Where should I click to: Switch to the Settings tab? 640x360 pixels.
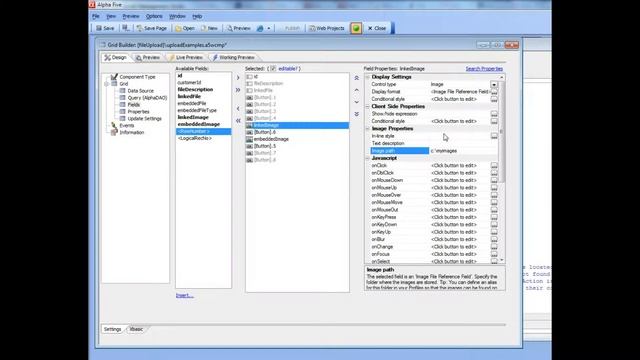tap(112, 329)
